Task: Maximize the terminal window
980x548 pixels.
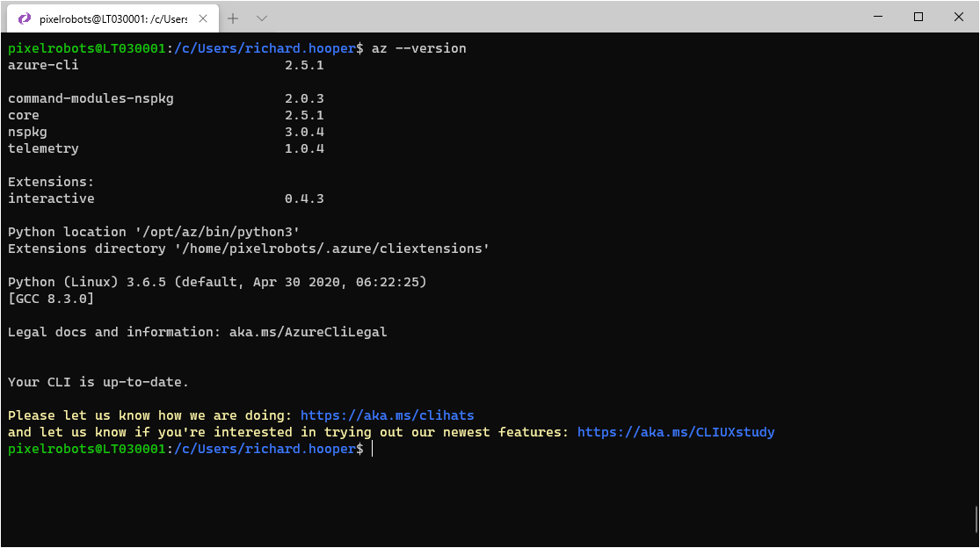Action: point(918,17)
